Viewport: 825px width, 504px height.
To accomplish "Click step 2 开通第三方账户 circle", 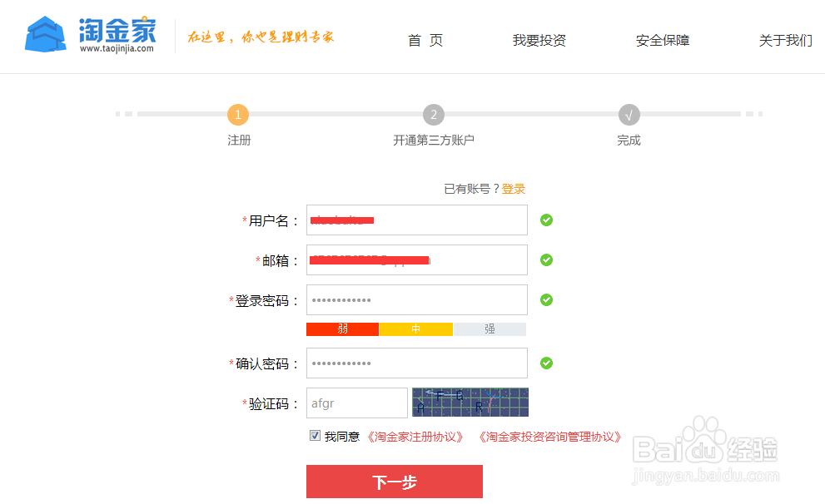I will click(434, 115).
